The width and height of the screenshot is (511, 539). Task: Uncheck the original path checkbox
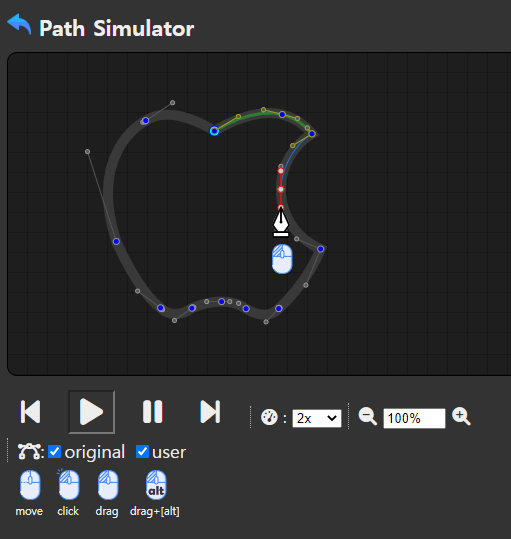(x=55, y=451)
